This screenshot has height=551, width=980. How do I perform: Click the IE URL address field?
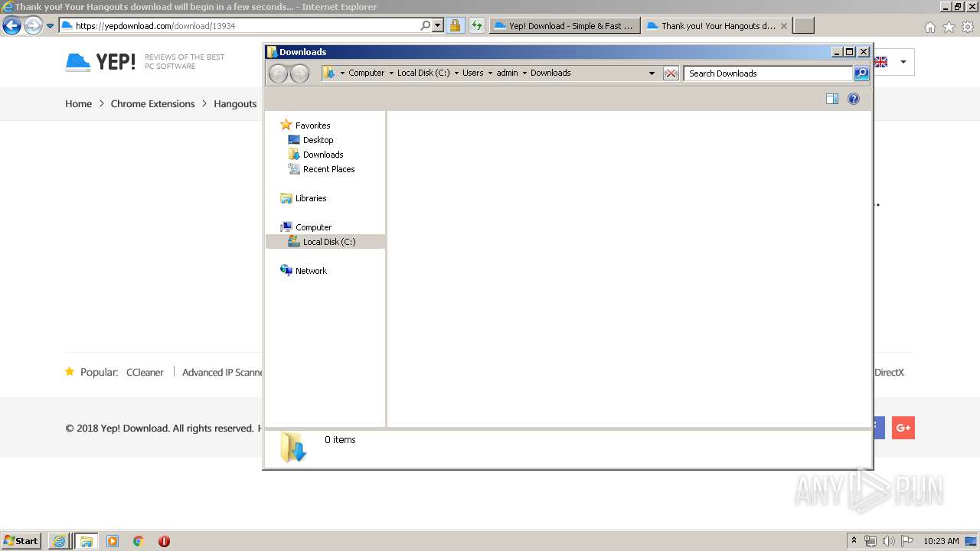[x=239, y=25]
